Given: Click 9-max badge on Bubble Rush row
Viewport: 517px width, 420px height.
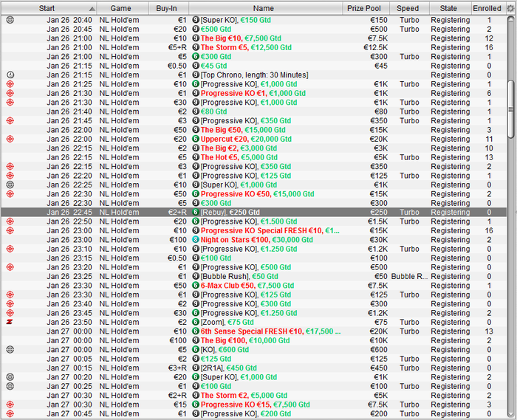Looking at the screenshot, I should click(196, 276).
